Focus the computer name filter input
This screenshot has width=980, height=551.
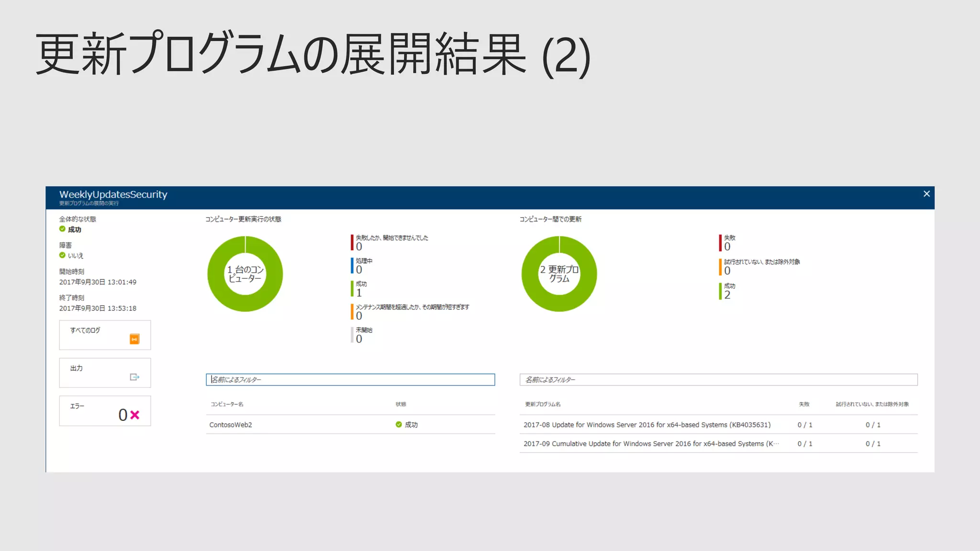350,380
